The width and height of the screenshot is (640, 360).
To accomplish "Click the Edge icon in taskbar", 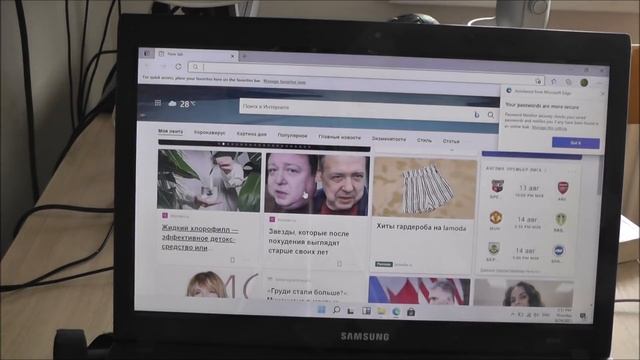I will 396,312.
